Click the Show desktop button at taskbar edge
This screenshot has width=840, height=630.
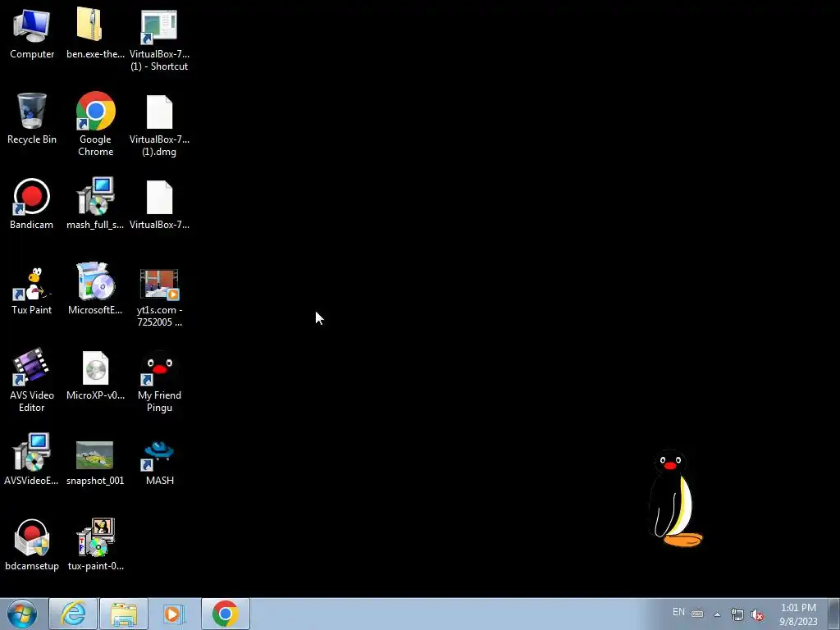tap(834, 614)
